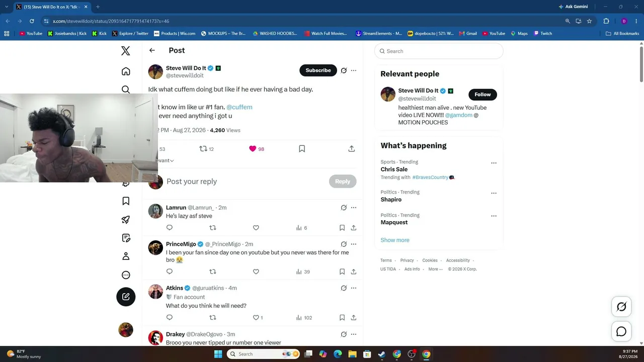
Task: Open Chris Sale trending topic
Action: tap(394, 169)
